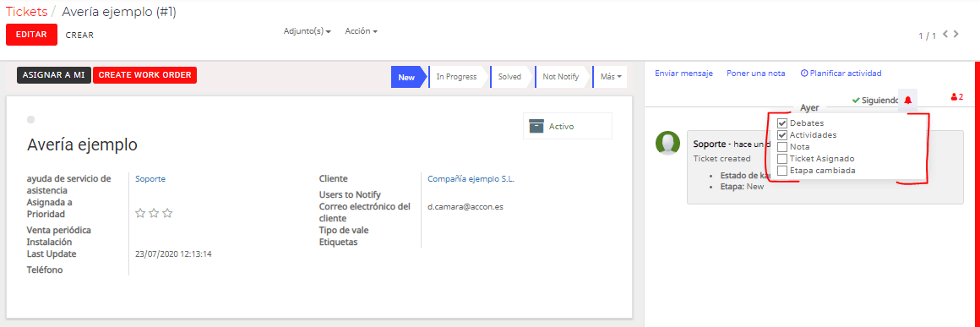Select the New stage
980x327 pixels.
[x=407, y=77]
